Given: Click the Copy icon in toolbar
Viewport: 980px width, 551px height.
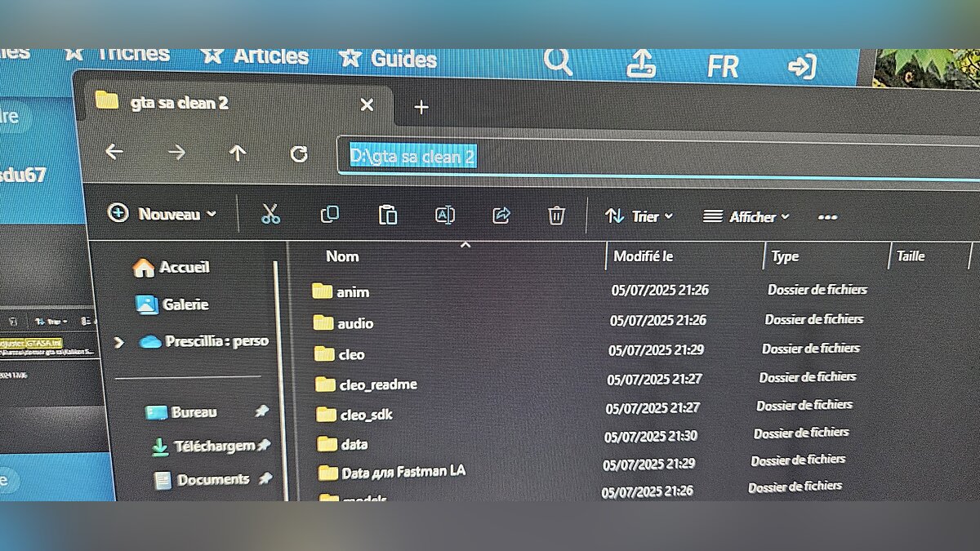Looking at the screenshot, I should click(x=329, y=215).
